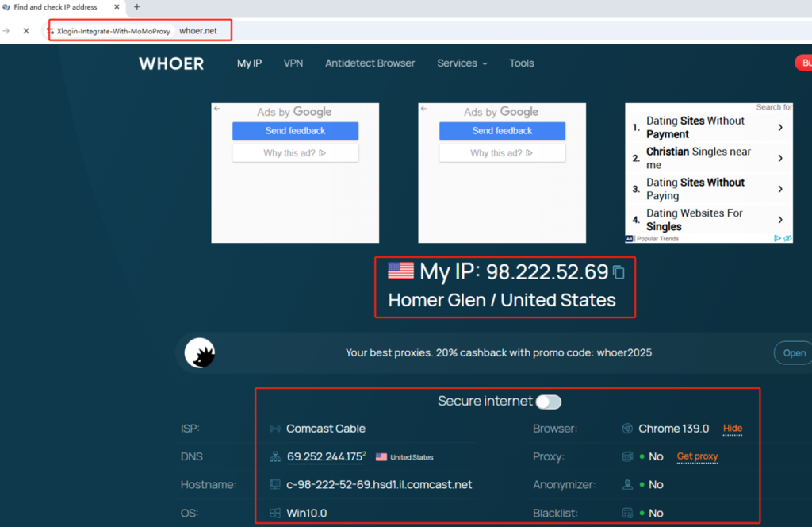Go to Antidetect Browser page
Screen dimensions: 812x527
pos(370,63)
